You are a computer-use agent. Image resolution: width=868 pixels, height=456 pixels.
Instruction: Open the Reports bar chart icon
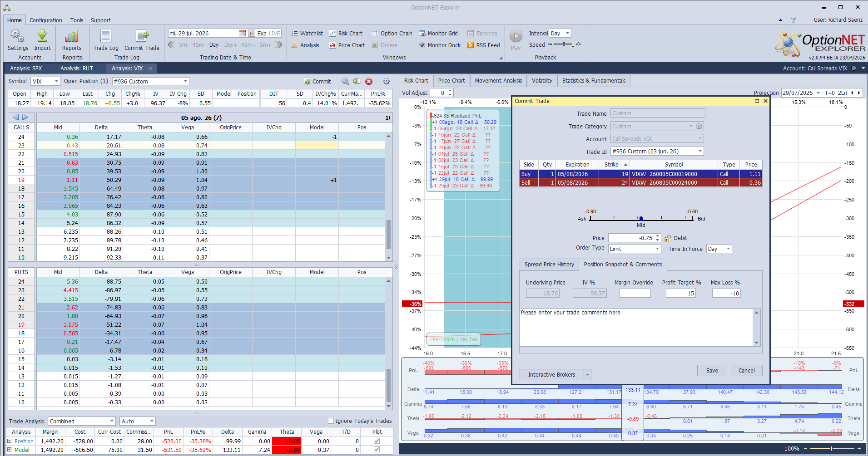point(72,40)
